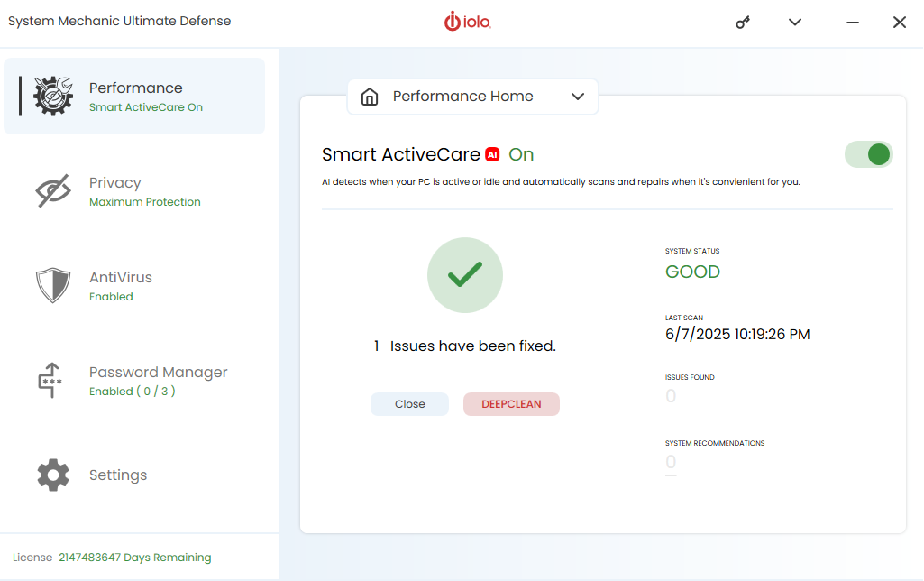The height and width of the screenshot is (581, 924).
Task: Click the Password Manager icon
Action: click(x=50, y=380)
